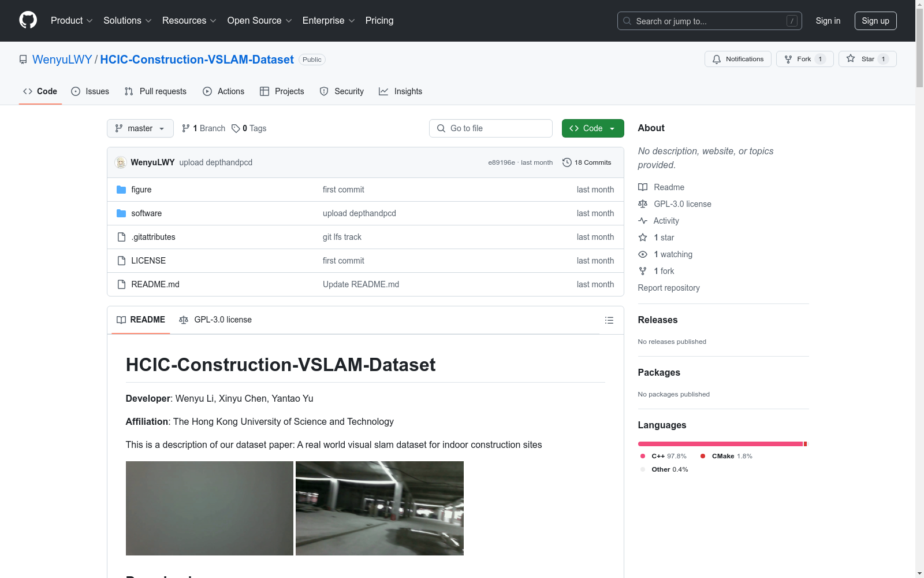Click the fork icon beside 1 fork
The image size is (924, 578).
(643, 271)
